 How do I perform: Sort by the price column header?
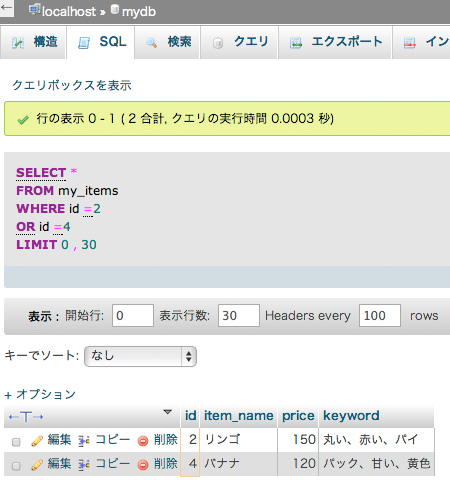pyautogui.click(x=298, y=416)
